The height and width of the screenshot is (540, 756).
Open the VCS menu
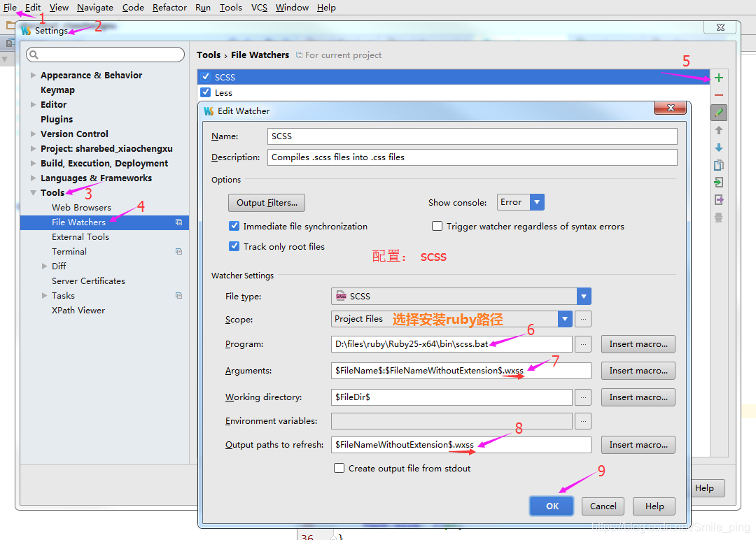pyautogui.click(x=259, y=8)
